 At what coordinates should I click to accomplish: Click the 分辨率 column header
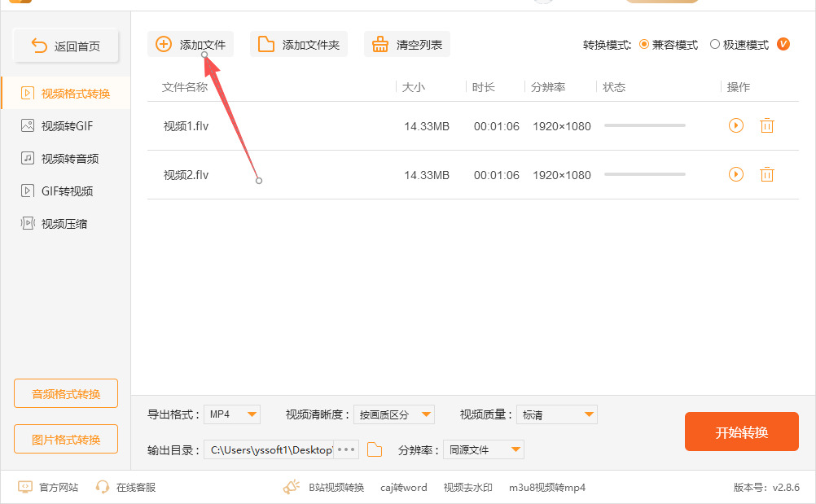click(548, 87)
